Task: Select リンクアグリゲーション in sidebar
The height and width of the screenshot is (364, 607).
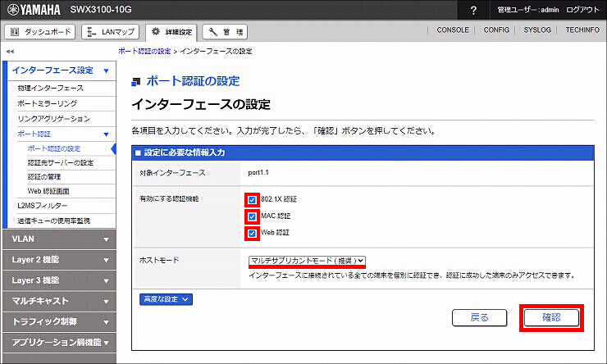Action: coord(54,119)
